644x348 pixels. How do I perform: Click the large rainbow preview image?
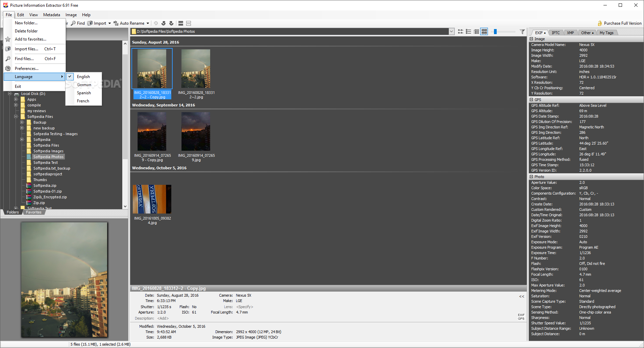[x=64, y=279]
